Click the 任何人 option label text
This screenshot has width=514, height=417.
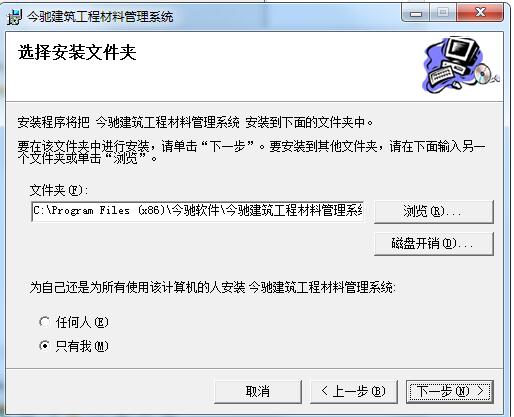(x=82, y=322)
